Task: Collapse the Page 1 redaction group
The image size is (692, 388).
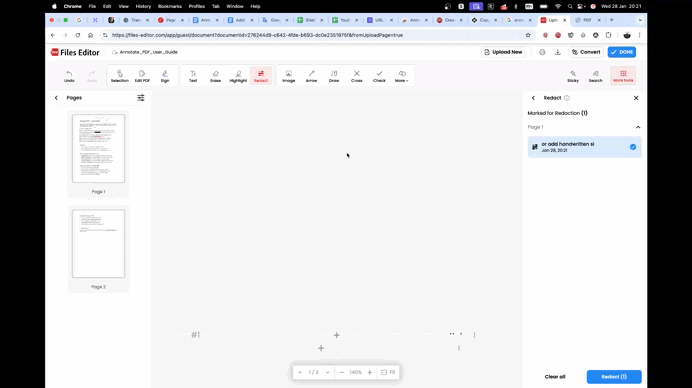Action: 638,127
